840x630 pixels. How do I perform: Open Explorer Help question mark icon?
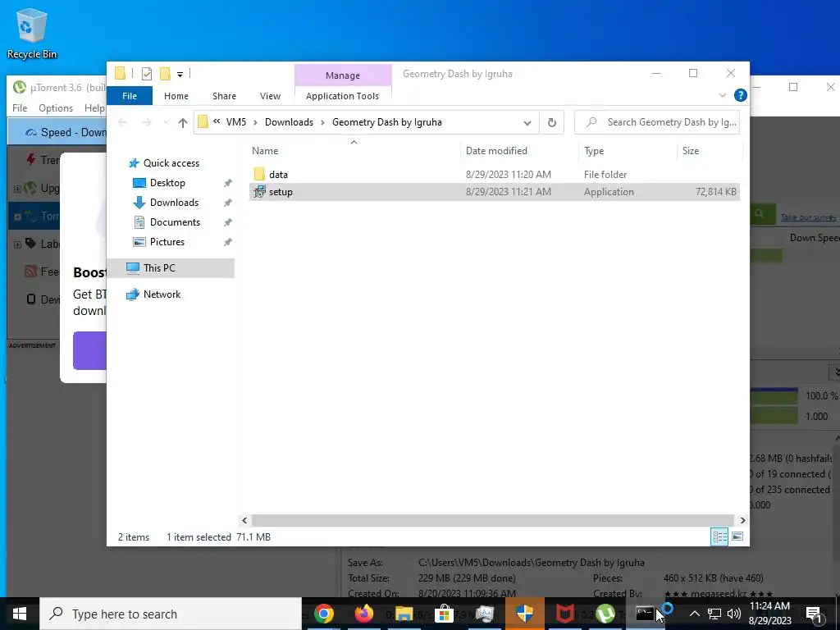click(x=741, y=95)
